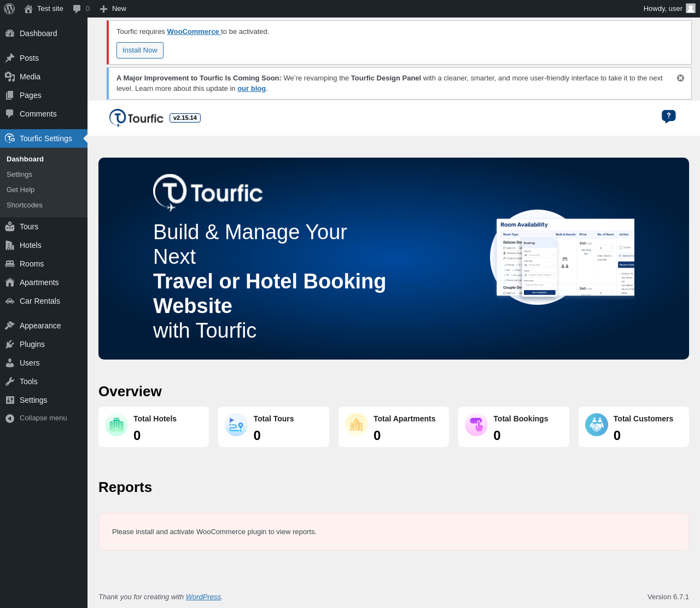This screenshot has height=608, width=700.
Task: Click the WordPress logo in admin bar
Action: (x=9, y=9)
